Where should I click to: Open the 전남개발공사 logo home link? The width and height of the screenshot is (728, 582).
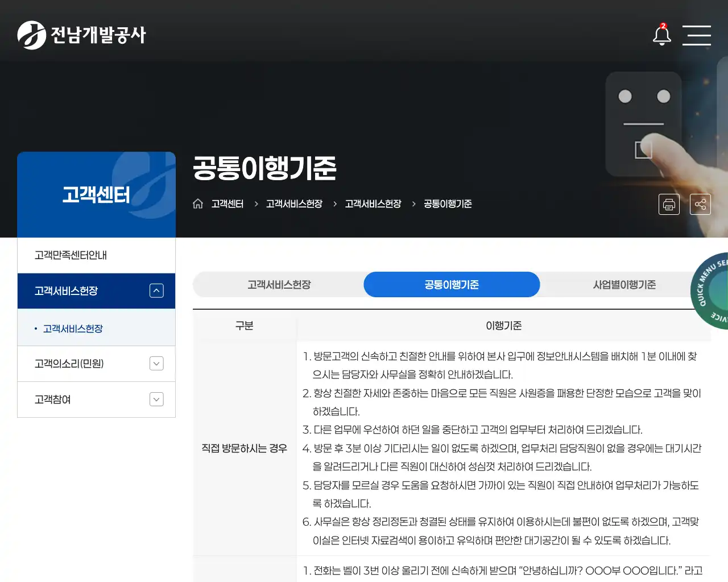[x=81, y=35]
